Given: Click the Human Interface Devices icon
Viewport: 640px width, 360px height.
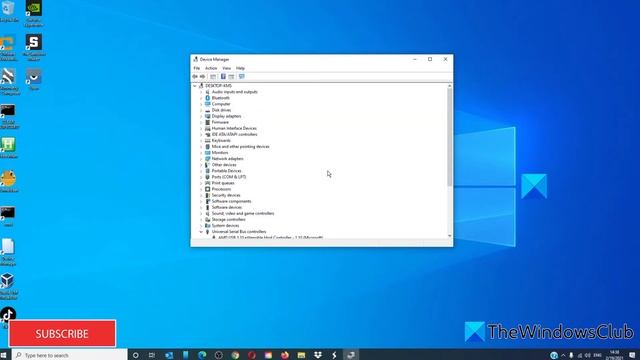Looking at the screenshot, I should tap(207, 128).
